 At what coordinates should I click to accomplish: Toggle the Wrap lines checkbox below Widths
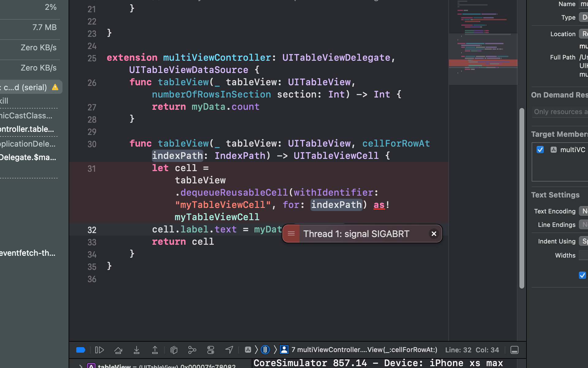click(x=582, y=275)
